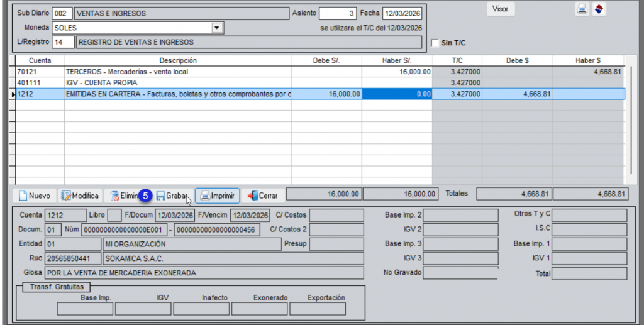
Task: Click the Fecha field 12/03/2026
Action: pyautogui.click(x=402, y=14)
